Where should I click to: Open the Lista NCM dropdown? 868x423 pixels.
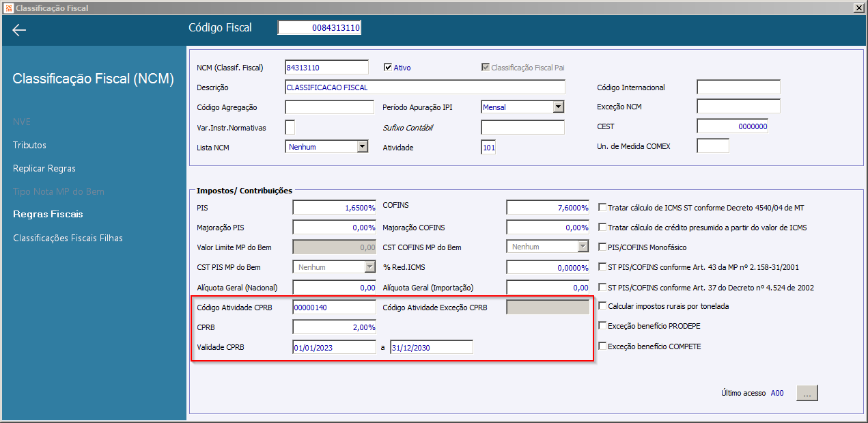363,146
